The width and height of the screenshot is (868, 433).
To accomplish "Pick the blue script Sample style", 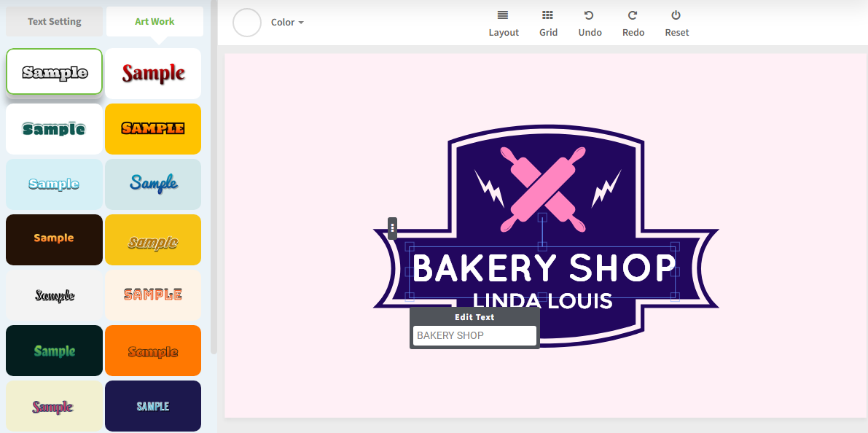I will [153, 184].
